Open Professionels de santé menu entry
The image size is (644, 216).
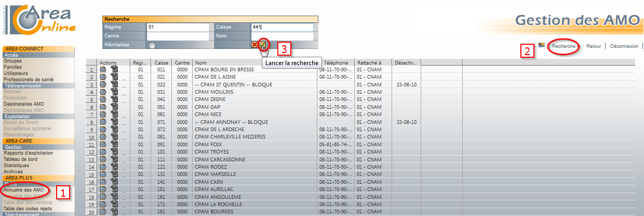click(x=29, y=79)
